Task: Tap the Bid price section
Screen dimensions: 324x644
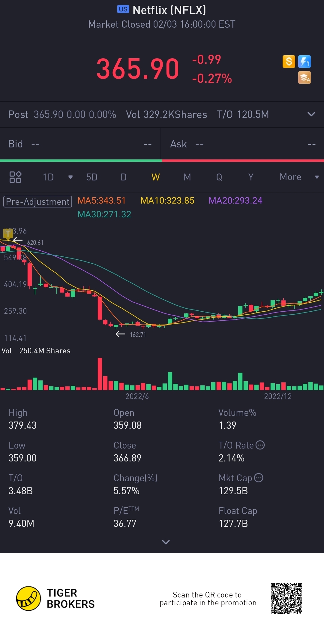Action: pos(80,144)
